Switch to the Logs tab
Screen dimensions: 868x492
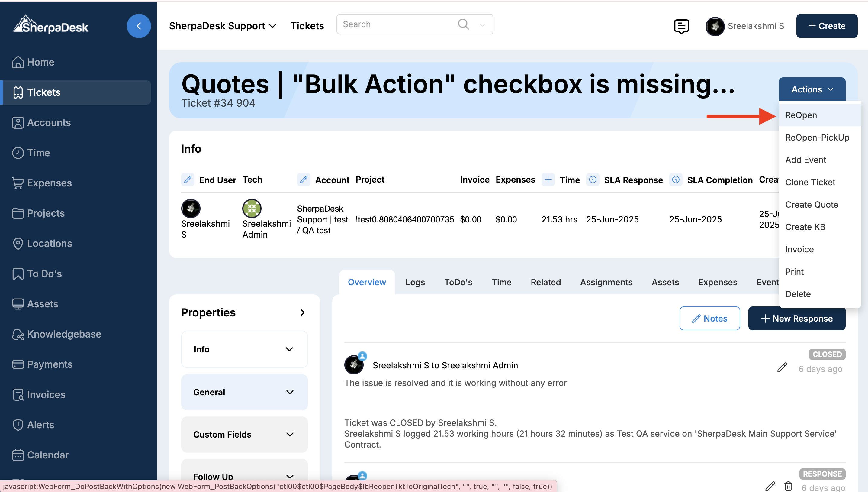tap(415, 282)
